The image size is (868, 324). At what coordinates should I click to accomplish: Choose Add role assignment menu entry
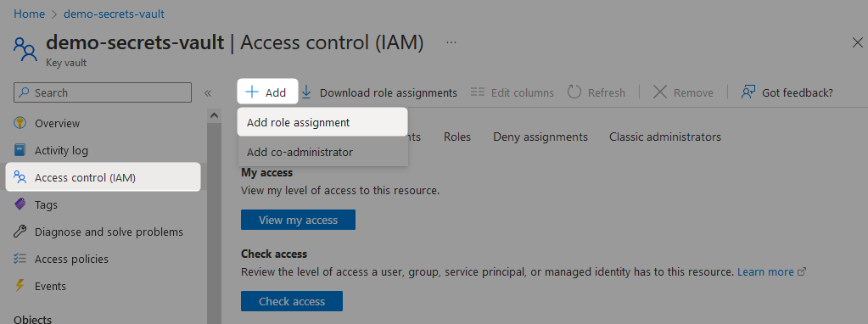[322, 122]
